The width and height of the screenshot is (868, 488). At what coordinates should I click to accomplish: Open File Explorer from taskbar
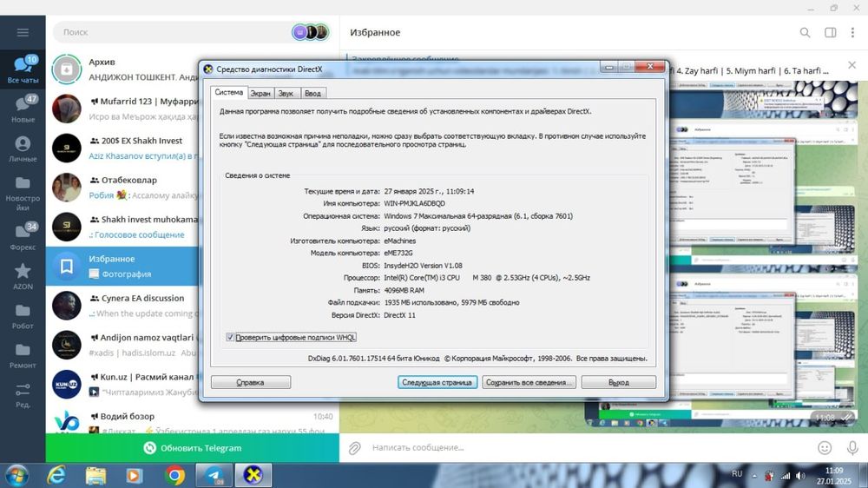click(95, 475)
